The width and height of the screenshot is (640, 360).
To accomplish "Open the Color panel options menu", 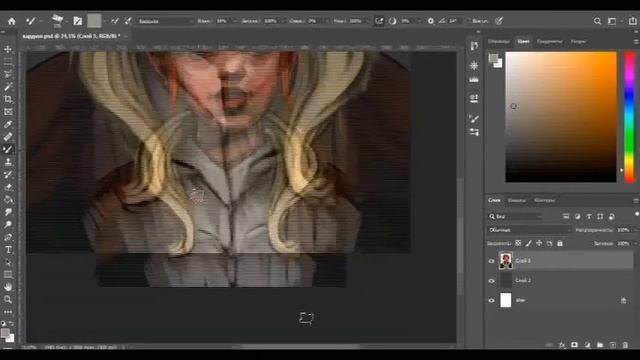I will 636,42.
